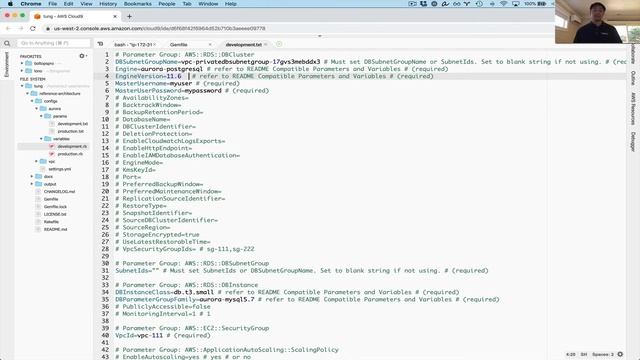Click the AirPlay display icon in menu bar
The width and height of the screenshot is (640, 360).
(x=516, y=4)
